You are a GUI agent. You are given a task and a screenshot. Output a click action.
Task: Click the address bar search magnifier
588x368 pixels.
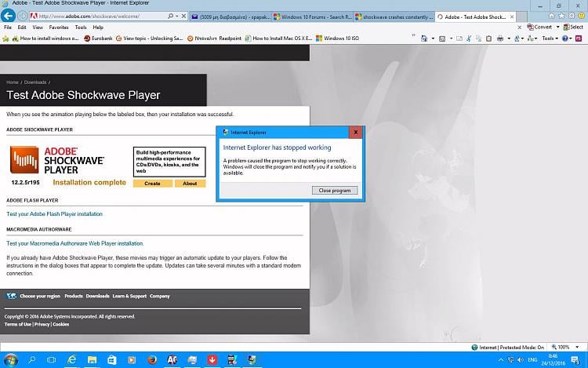(171, 16)
